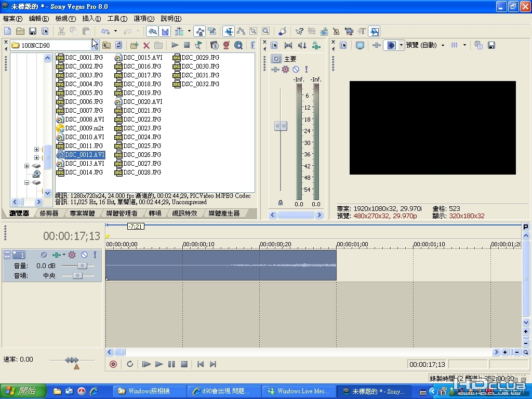Select the DSC_0008.AVI file
The height and width of the screenshot is (399, 532).
[84, 119]
